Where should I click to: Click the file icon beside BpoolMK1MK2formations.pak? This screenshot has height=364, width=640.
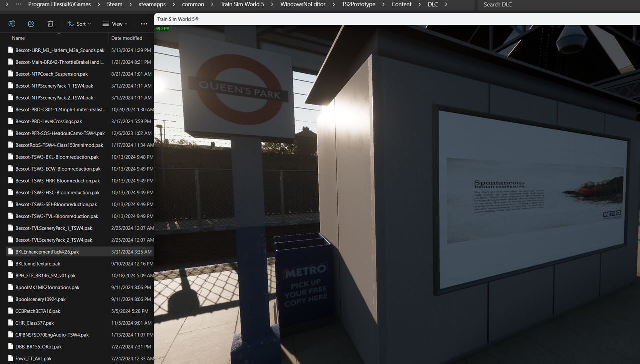tap(11, 287)
